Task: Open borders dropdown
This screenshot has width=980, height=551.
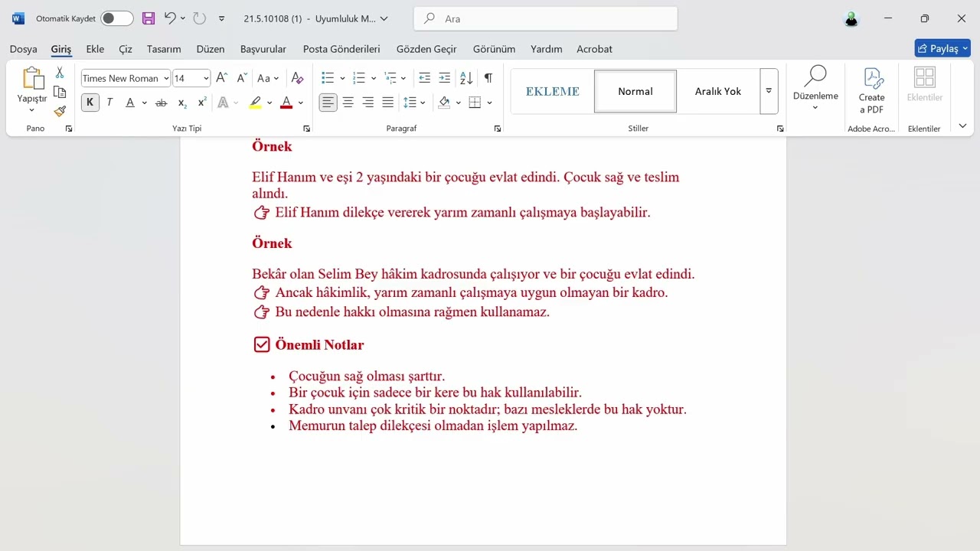Action: point(489,103)
